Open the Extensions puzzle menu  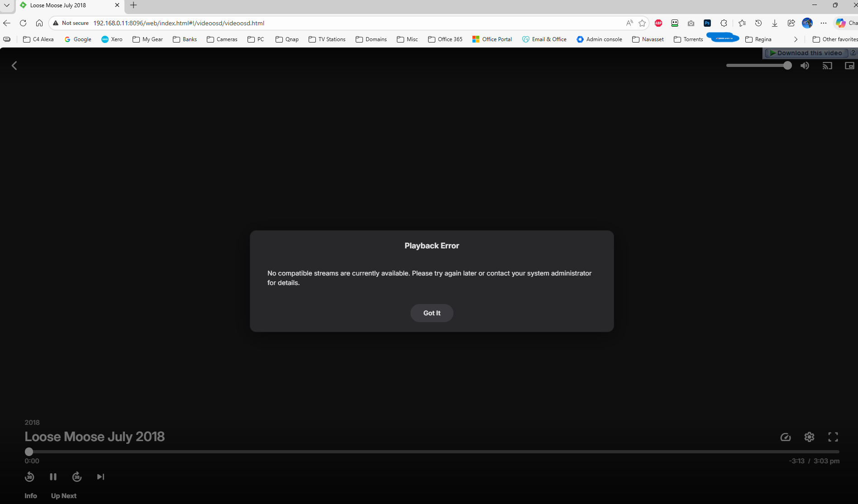pyautogui.click(x=724, y=23)
